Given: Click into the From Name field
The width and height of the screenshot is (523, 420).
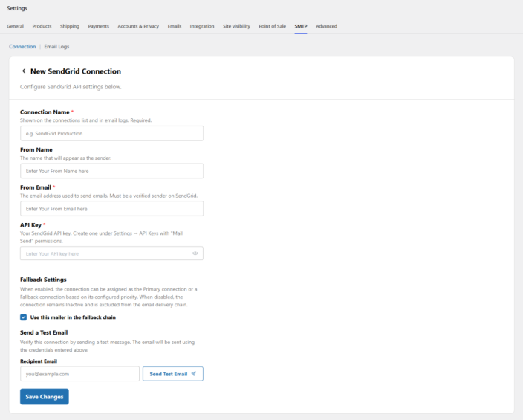Looking at the screenshot, I should coord(111,171).
